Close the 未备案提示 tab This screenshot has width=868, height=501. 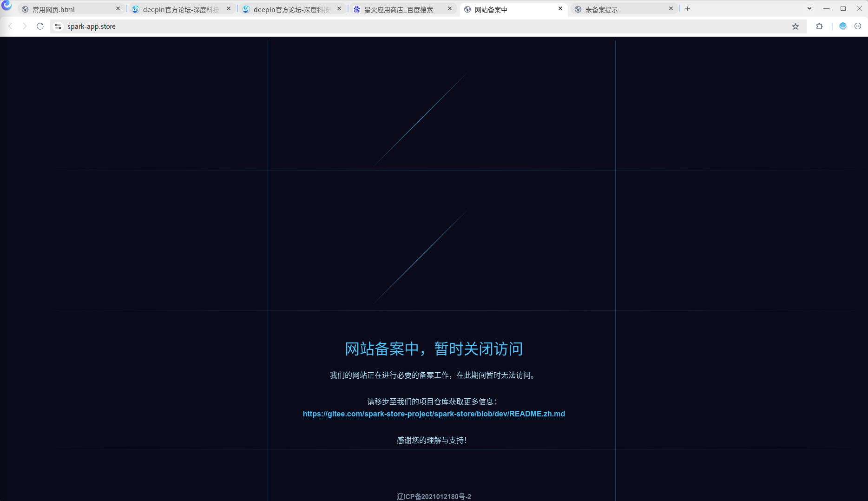[671, 9]
